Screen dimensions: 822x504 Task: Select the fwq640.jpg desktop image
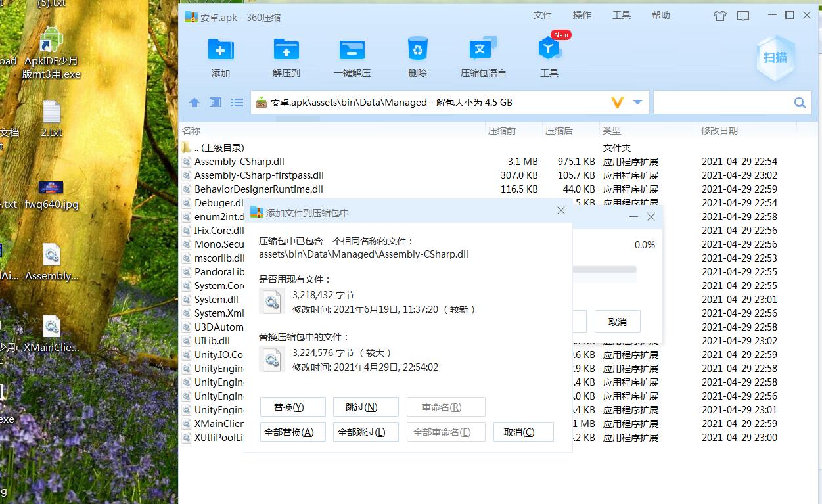[x=51, y=195]
